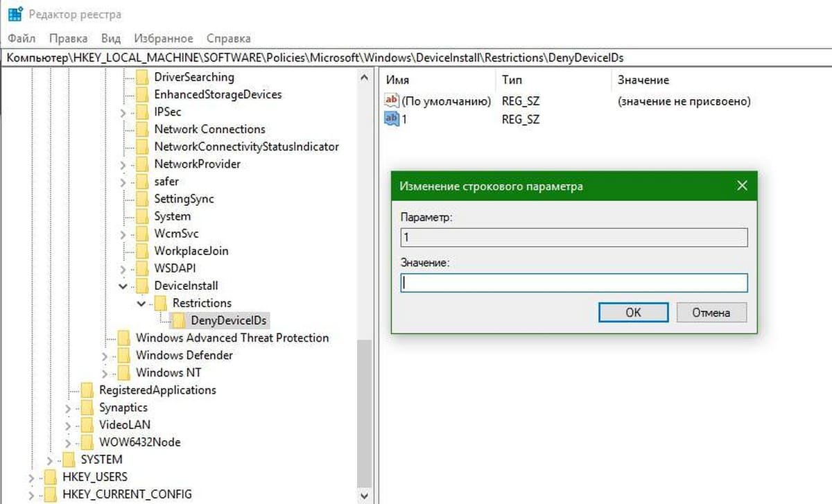Image resolution: width=832 pixels, height=504 pixels.
Task: Select the (значение не присвоено) data cell
Action: click(x=684, y=101)
